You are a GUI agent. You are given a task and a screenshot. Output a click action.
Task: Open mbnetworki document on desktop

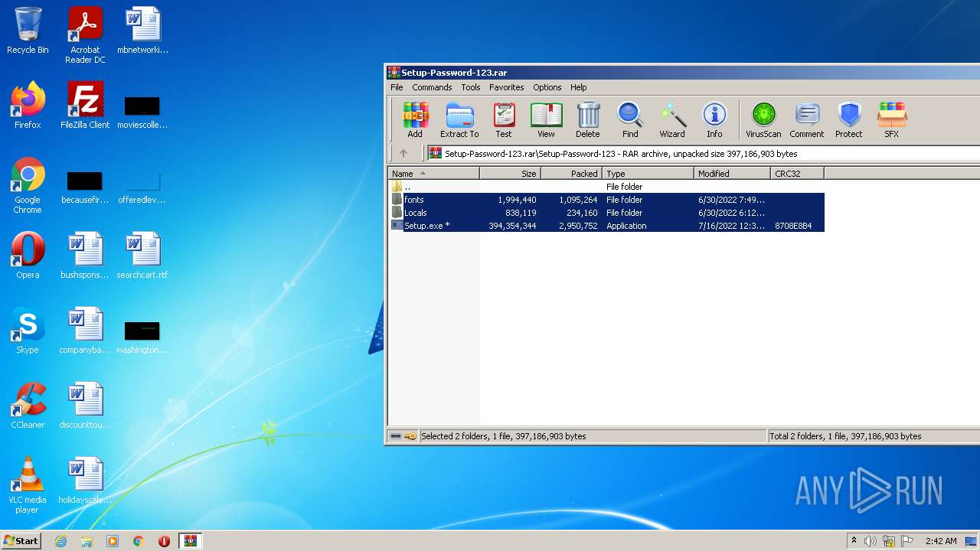pyautogui.click(x=142, y=31)
